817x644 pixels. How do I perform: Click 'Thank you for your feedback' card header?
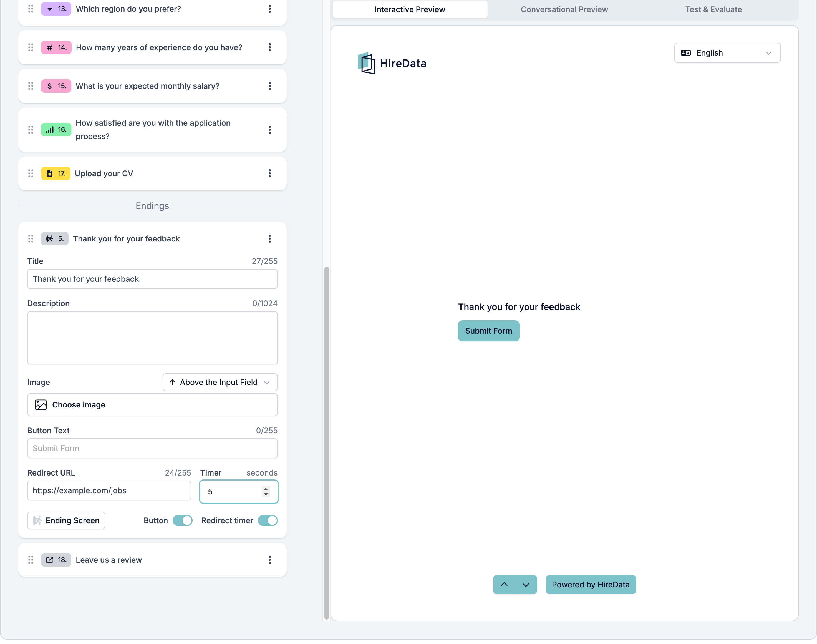[x=127, y=239]
